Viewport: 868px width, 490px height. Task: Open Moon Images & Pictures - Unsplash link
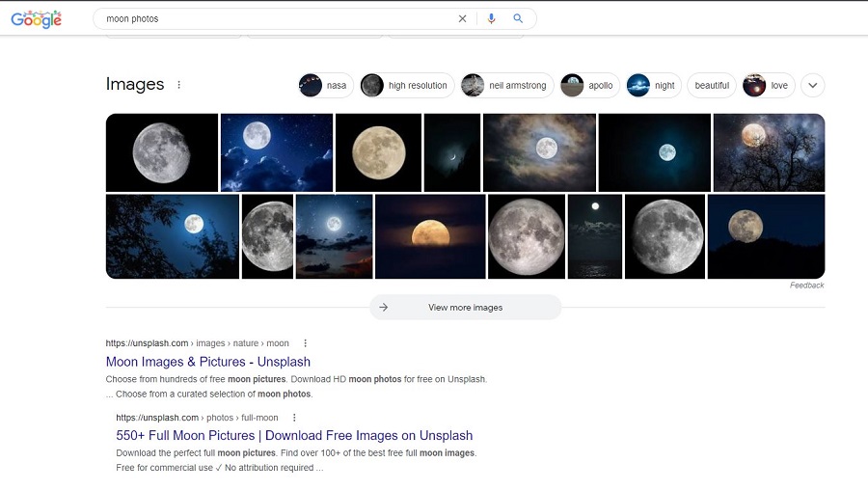[208, 362]
